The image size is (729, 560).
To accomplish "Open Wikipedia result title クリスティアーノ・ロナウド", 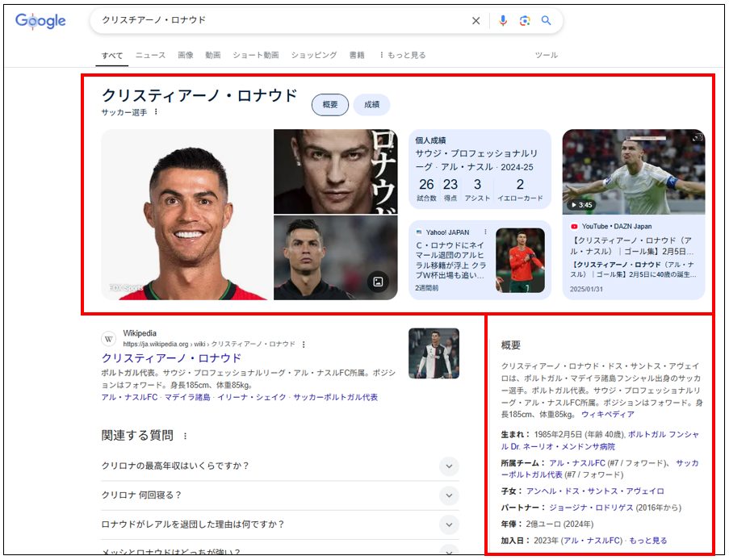I will [x=171, y=358].
